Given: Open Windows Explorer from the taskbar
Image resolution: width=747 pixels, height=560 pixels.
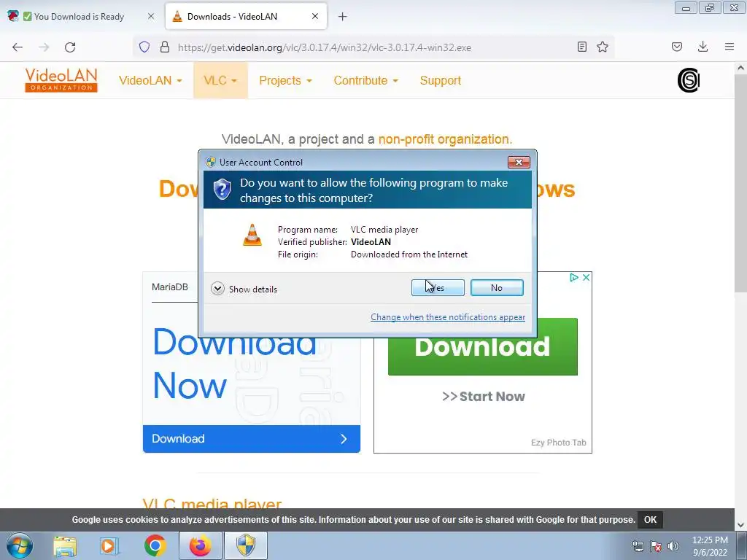Looking at the screenshot, I should click(x=65, y=545).
